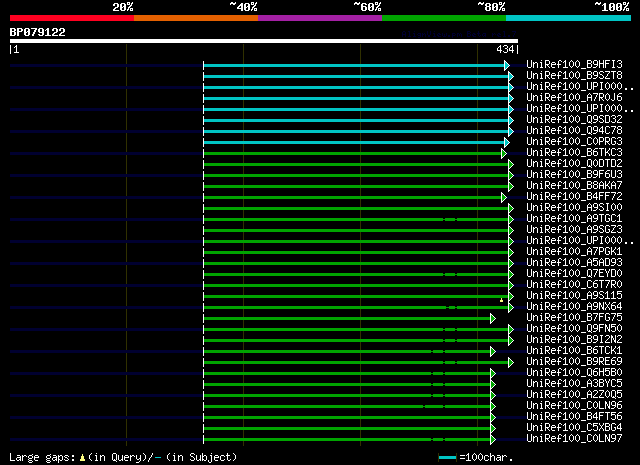Click the arrowhead ending the B6TCK1 alignment
Screen dimensions: 640x465
point(493,352)
